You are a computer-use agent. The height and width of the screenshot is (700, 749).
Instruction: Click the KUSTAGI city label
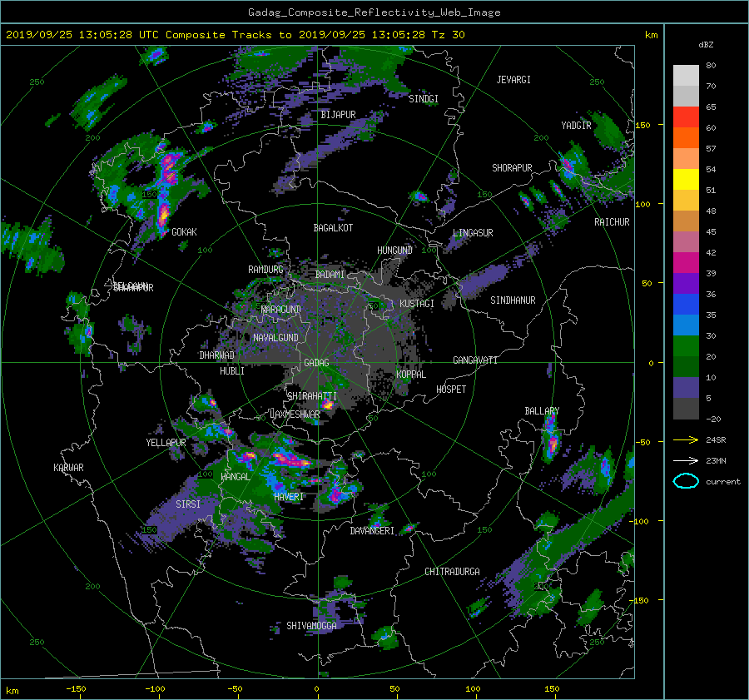[417, 304]
